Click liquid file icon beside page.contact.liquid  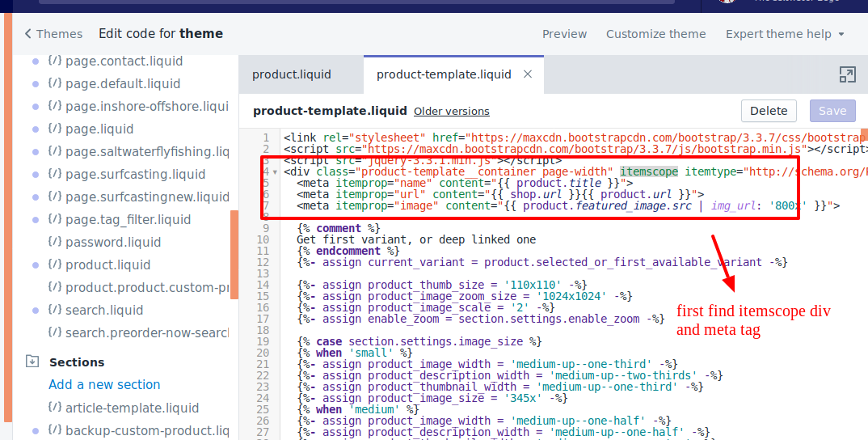pos(54,61)
